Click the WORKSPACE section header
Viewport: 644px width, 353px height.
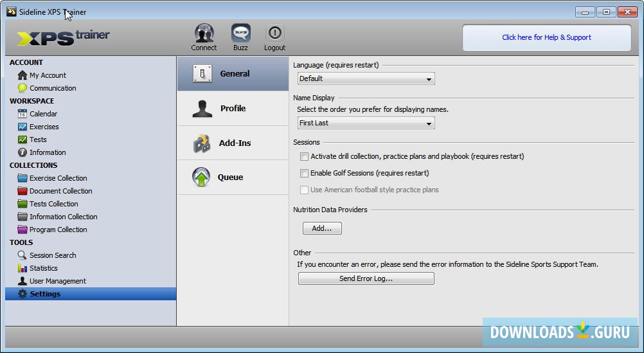[x=31, y=101]
